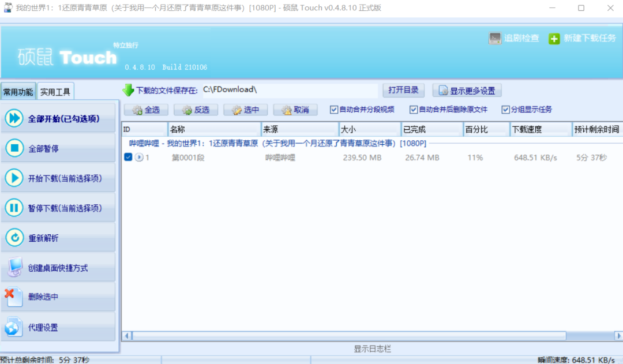Uncheck the 第0001段 task checkbox
The height and width of the screenshot is (364, 623).
tap(129, 157)
